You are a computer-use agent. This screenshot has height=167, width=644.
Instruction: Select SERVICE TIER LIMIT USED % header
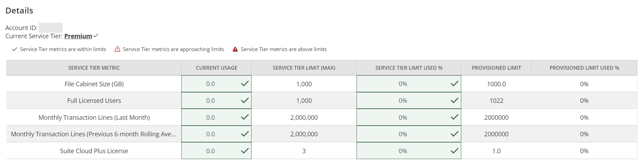click(409, 68)
